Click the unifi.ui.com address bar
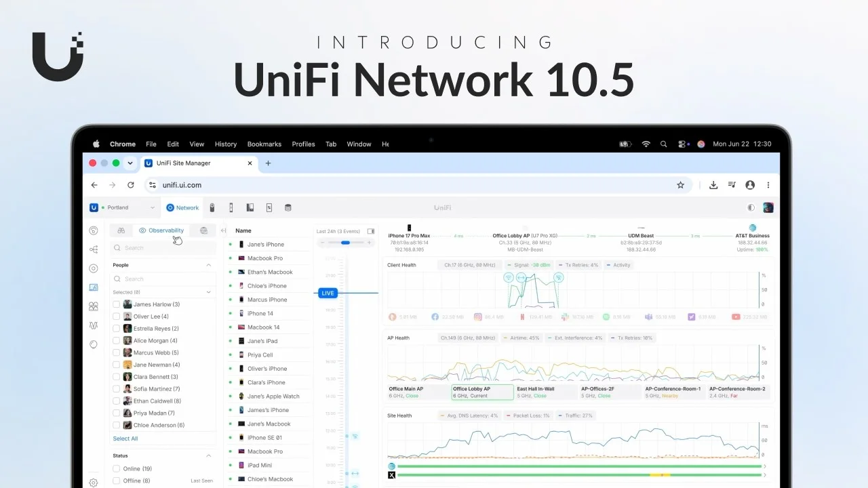The image size is (868, 488). coord(417,185)
